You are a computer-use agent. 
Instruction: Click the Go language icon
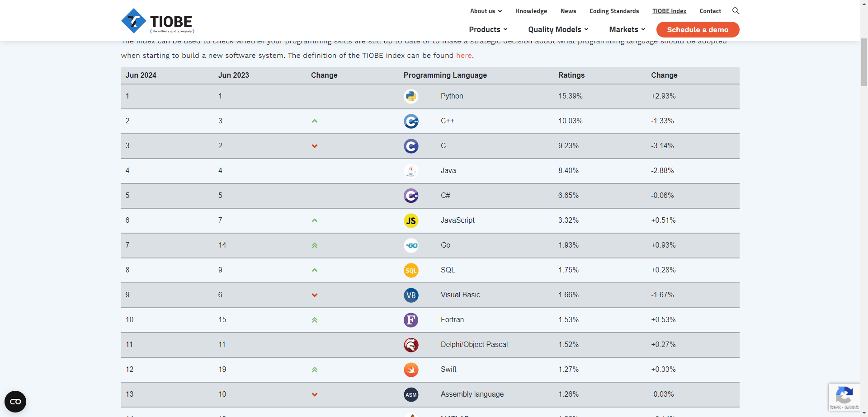click(410, 245)
